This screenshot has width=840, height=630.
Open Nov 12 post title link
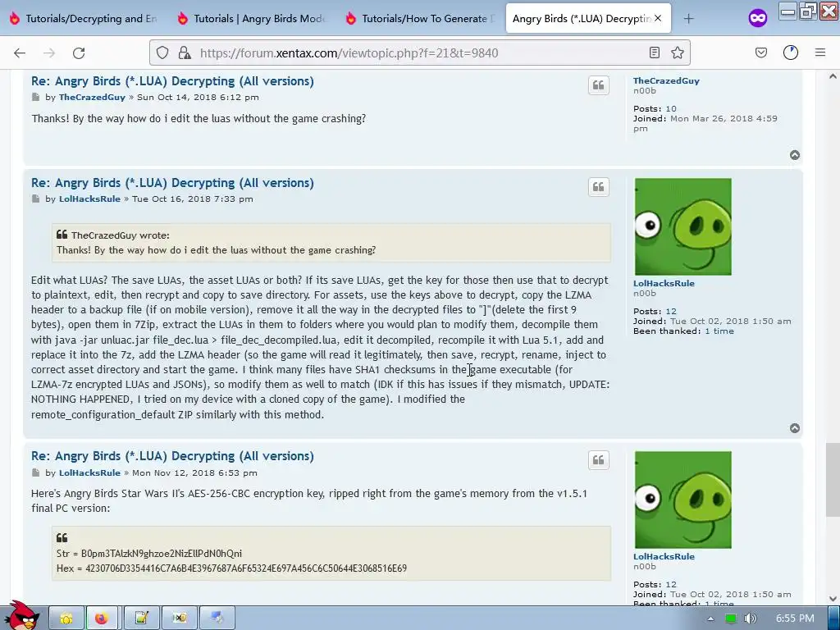(x=172, y=456)
